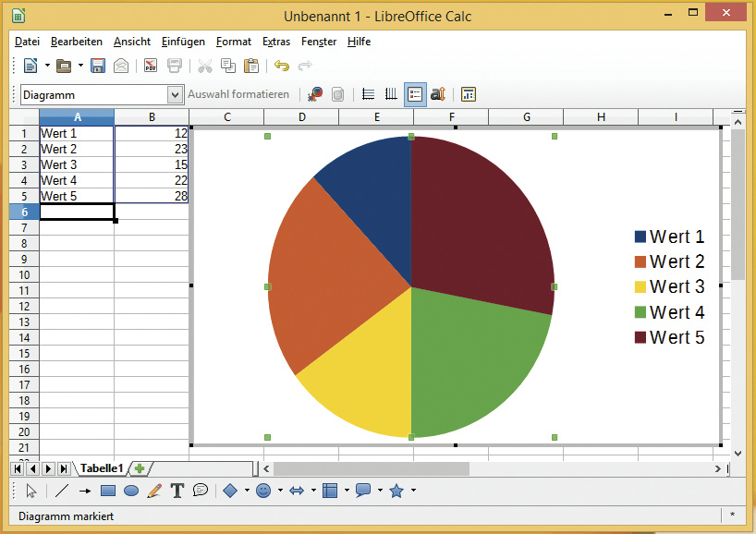Click Auswahl formatieren button
The image size is (756, 534).
pyautogui.click(x=238, y=94)
